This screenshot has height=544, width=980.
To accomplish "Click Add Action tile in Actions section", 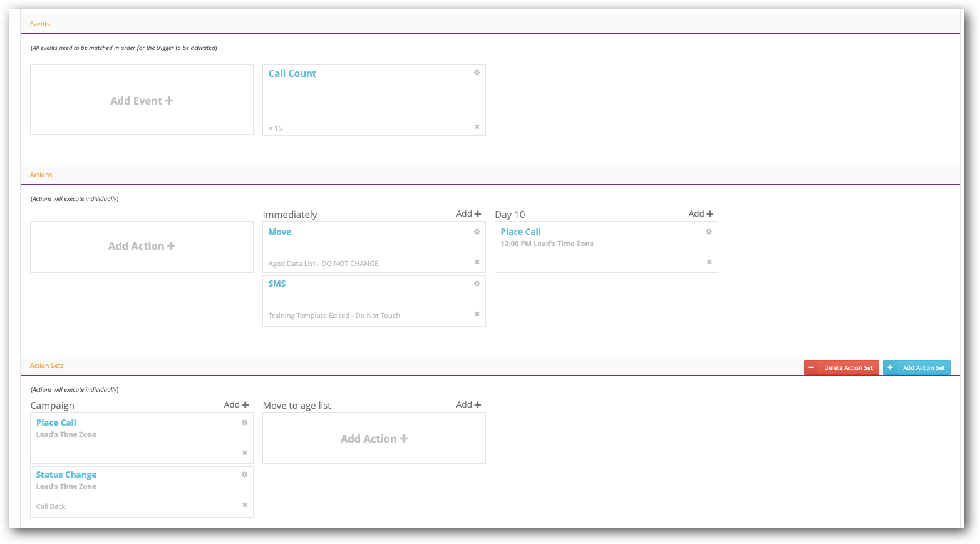I will [x=142, y=246].
